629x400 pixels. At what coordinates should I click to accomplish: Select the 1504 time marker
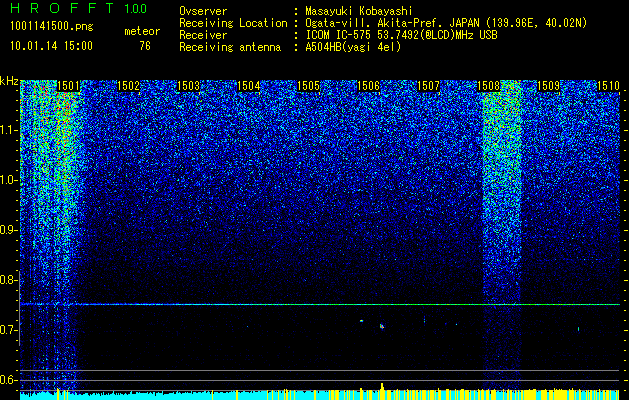tap(249, 86)
